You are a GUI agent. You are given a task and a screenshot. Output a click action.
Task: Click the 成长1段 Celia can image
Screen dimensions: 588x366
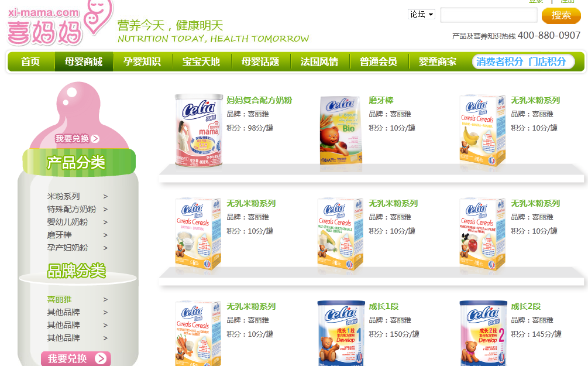pyautogui.click(x=341, y=333)
